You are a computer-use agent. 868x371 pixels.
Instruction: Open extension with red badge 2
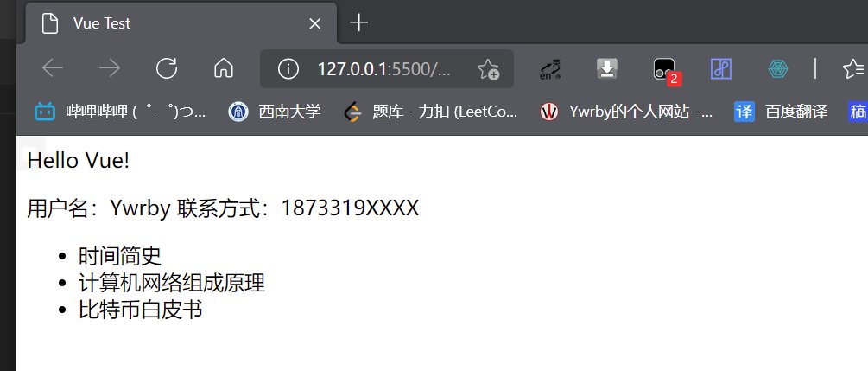(x=666, y=71)
